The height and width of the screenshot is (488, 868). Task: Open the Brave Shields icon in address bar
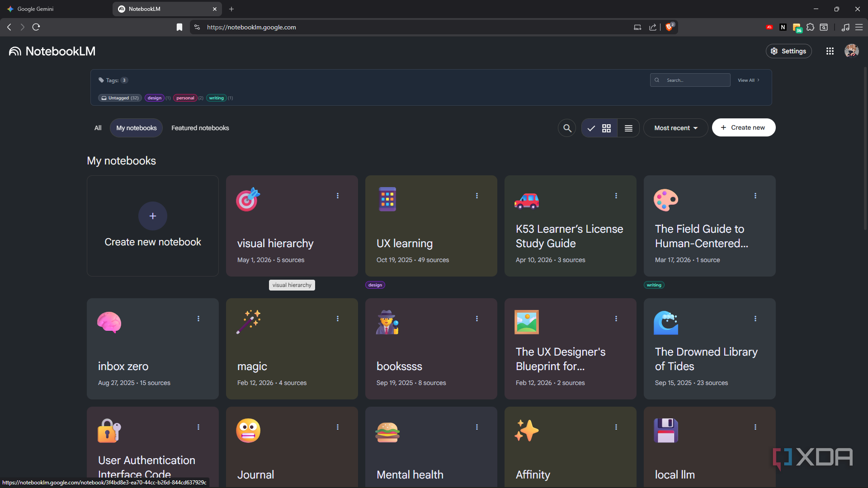(x=670, y=27)
